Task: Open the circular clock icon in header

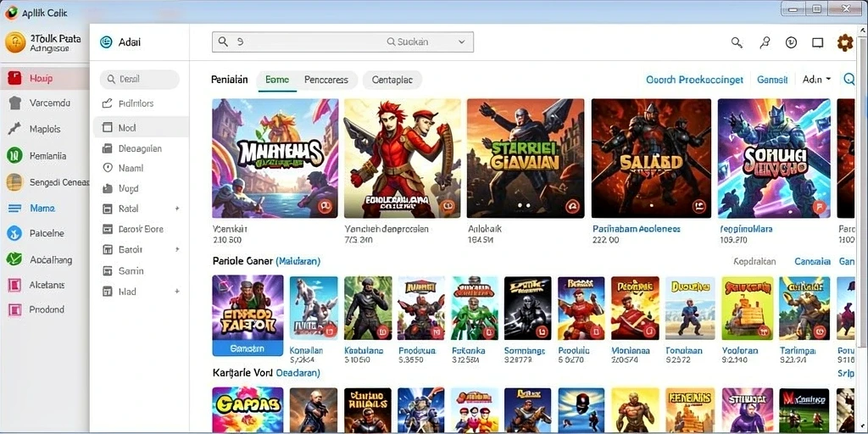Action: click(x=791, y=42)
